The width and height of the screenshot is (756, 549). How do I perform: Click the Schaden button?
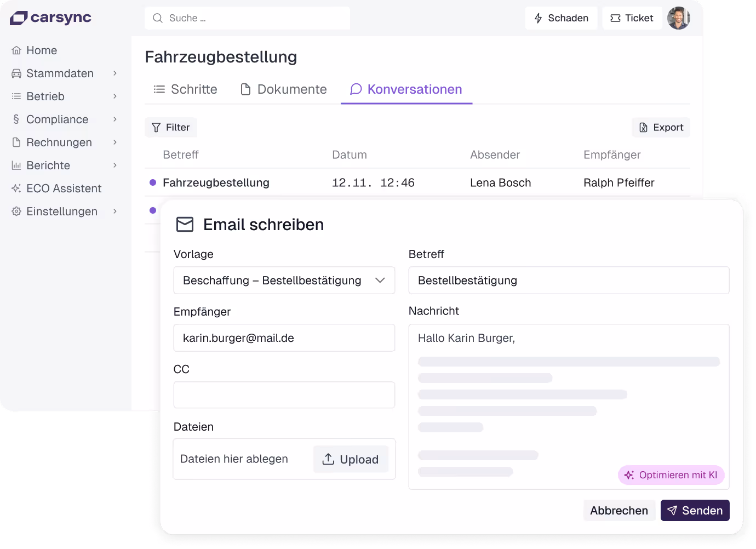(x=562, y=18)
